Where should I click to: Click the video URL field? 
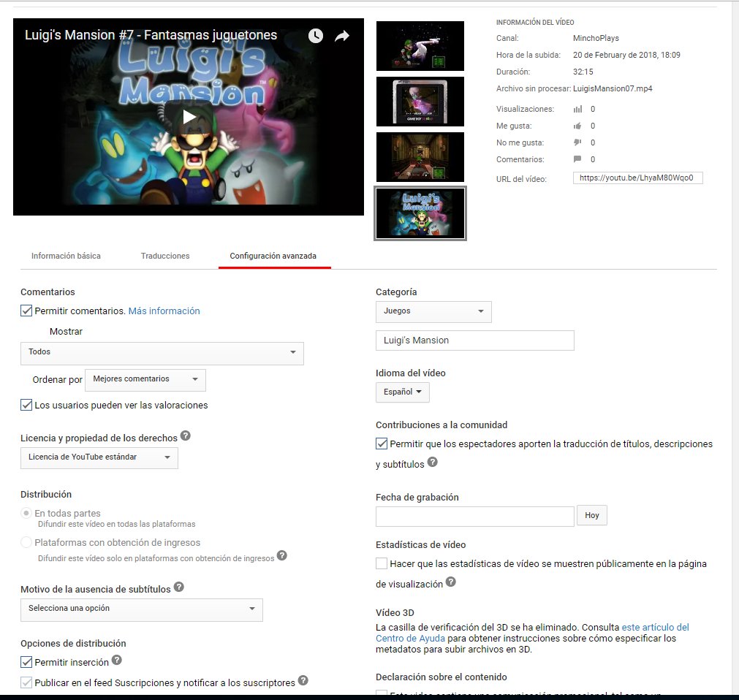637,178
